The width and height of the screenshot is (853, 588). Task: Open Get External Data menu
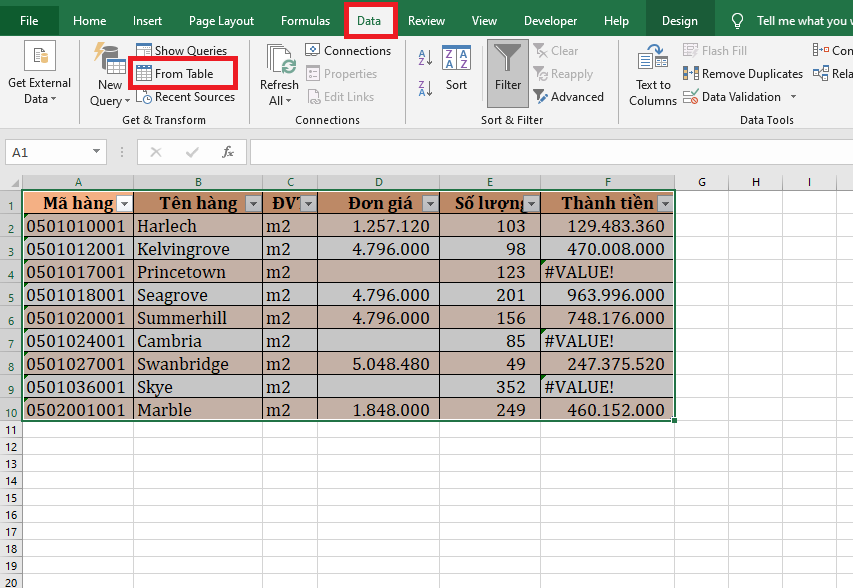click(40, 91)
